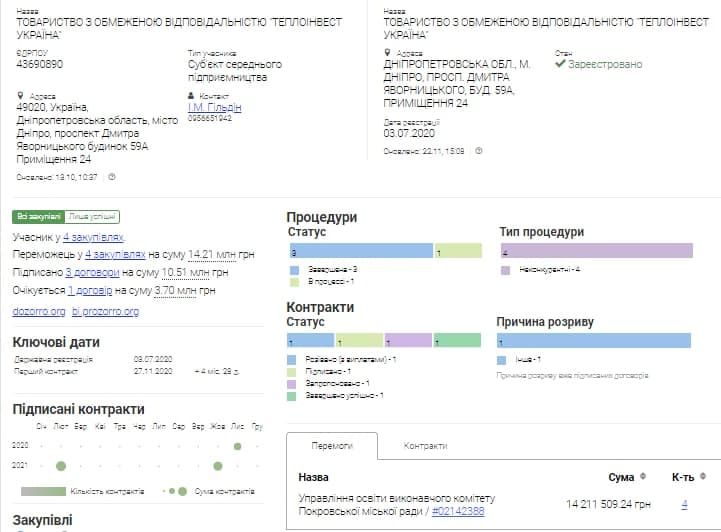Click the location pin icon in right address block
The width and height of the screenshot is (721, 532).
tap(388, 53)
